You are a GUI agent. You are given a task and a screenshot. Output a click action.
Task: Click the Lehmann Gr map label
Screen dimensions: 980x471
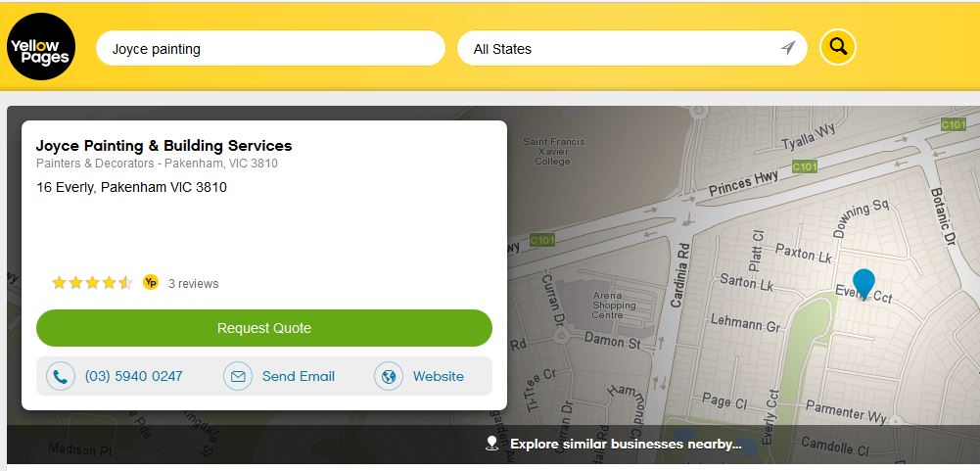pyautogui.click(x=746, y=323)
